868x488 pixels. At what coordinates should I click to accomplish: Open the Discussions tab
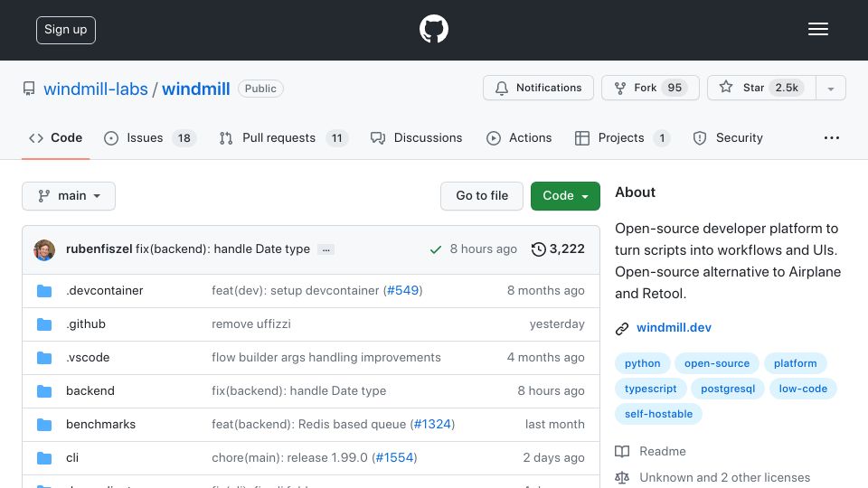click(x=416, y=137)
